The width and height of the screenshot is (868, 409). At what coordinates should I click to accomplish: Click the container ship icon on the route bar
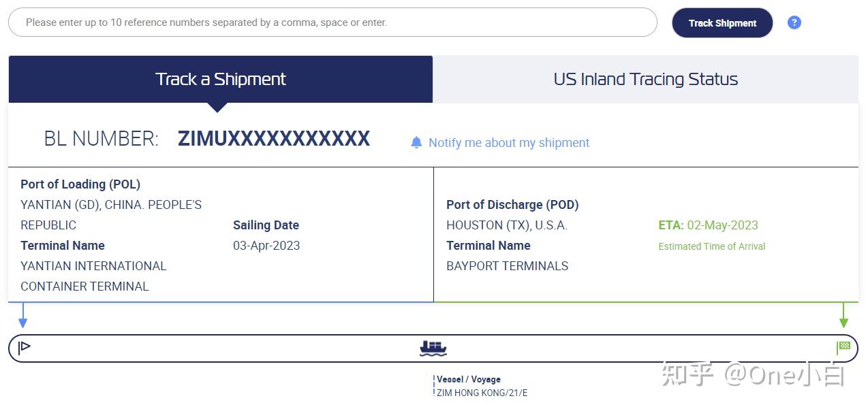click(433, 348)
